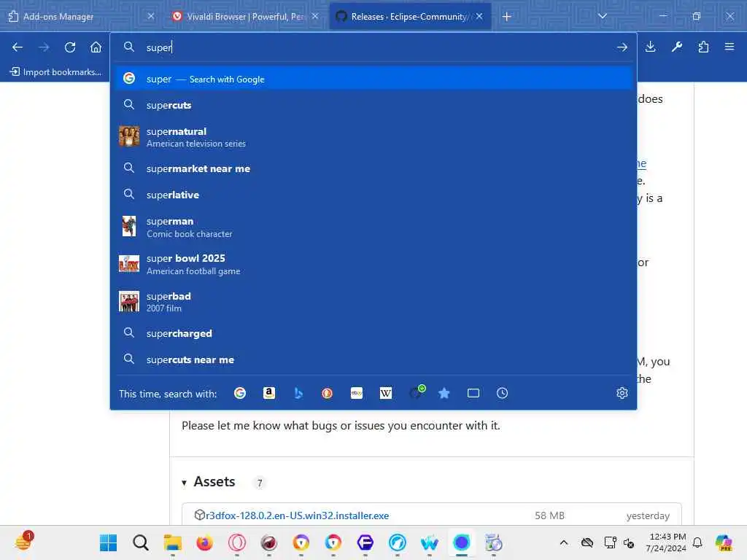The height and width of the screenshot is (560, 747).
Task: Search this time with Bing
Action: click(298, 393)
